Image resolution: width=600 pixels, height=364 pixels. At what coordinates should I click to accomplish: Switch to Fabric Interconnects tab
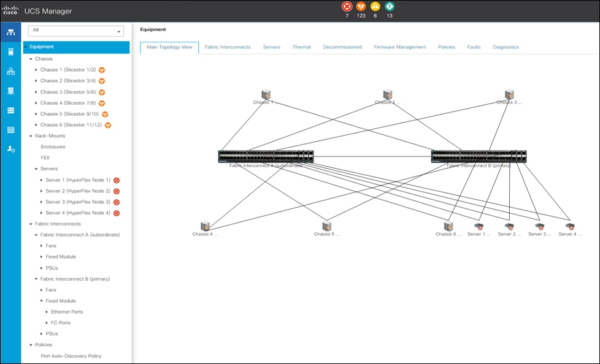pos(228,47)
